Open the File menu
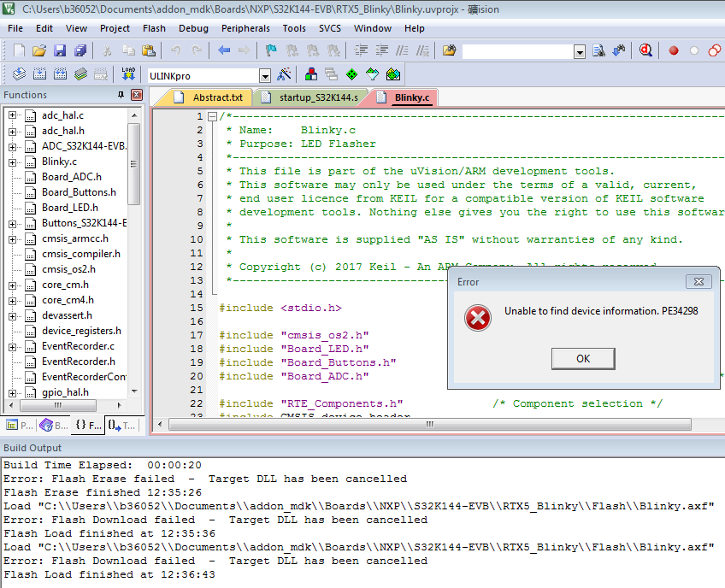Image resolution: width=725 pixels, height=588 pixels. 15,28
